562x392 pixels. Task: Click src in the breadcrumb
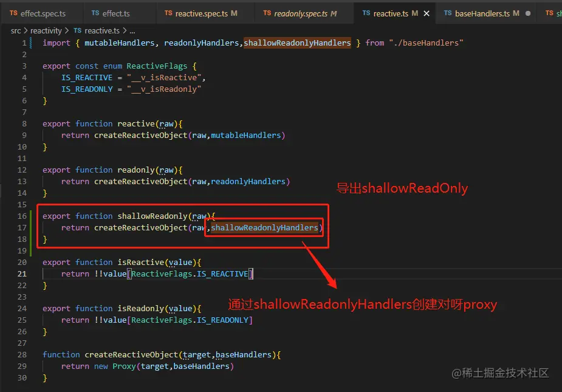[x=16, y=31]
